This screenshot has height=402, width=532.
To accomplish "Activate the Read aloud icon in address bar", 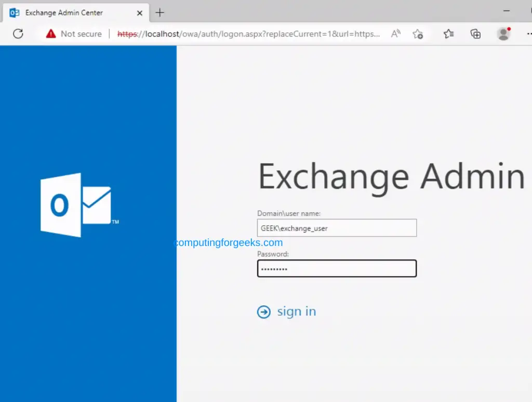I will (x=396, y=34).
